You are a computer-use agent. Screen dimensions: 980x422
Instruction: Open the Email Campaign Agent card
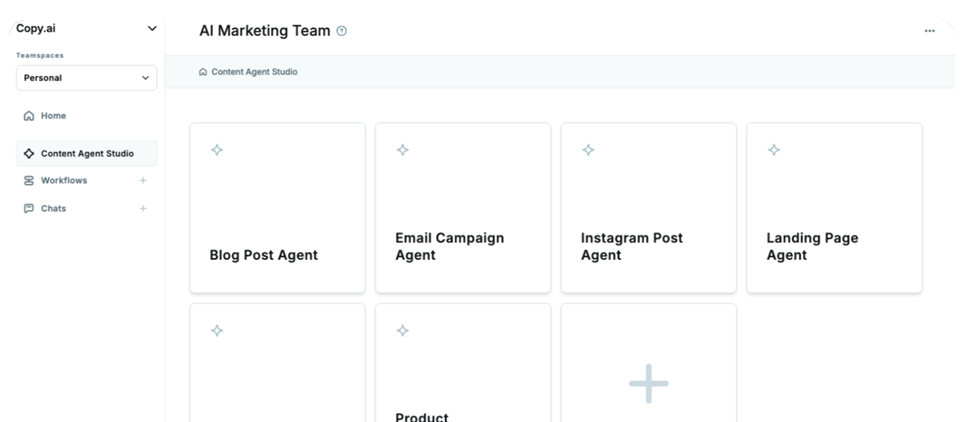(462, 208)
